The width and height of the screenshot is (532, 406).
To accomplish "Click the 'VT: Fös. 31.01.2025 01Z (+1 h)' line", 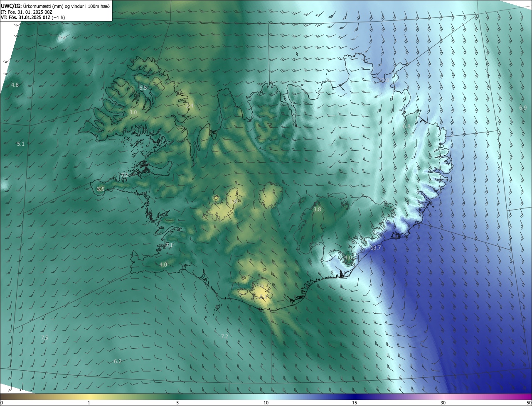I will click(33, 17).
